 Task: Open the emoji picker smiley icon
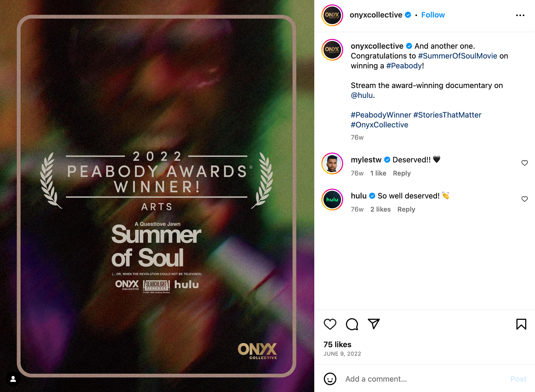[330, 379]
